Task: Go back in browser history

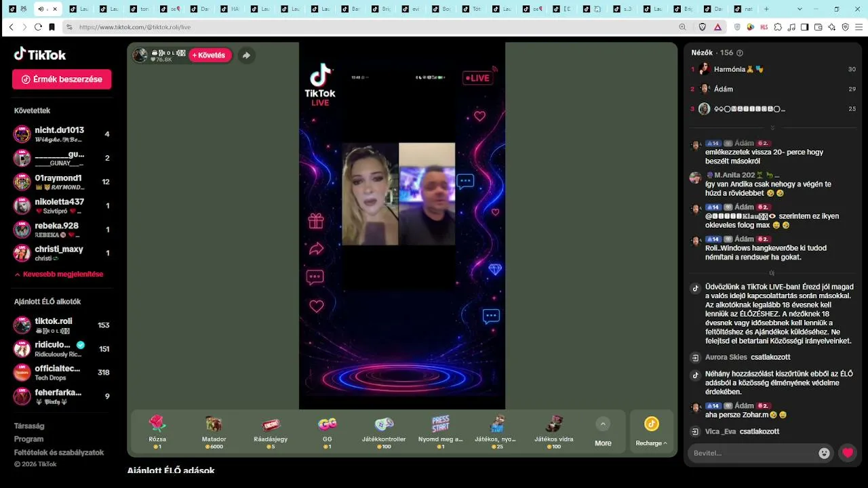Action: pyautogui.click(x=11, y=27)
